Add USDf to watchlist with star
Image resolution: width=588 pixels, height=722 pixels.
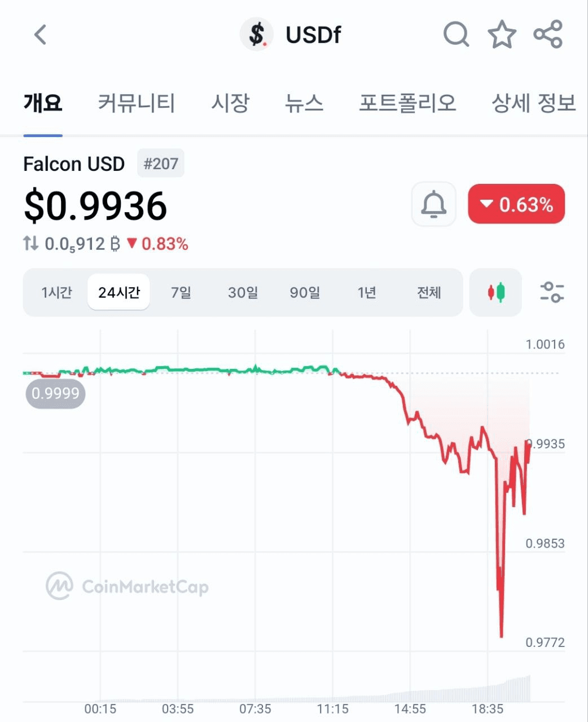502,34
